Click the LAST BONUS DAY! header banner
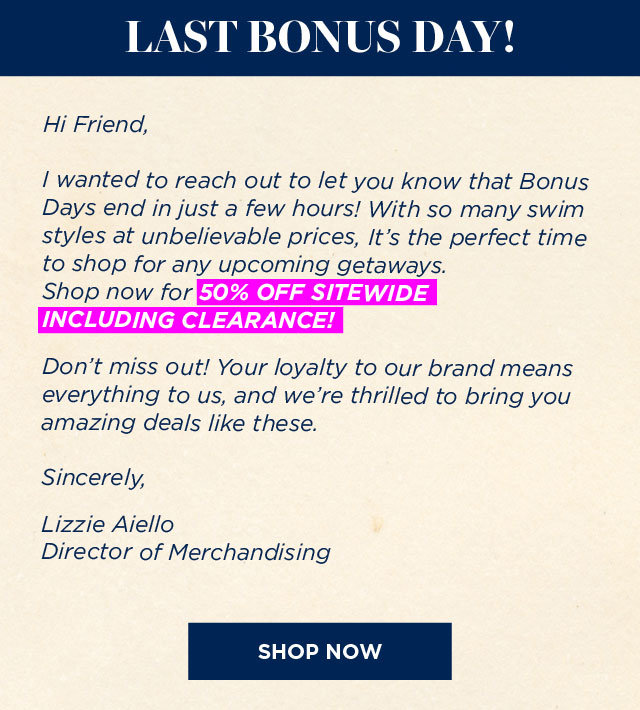This screenshot has height=710, width=640. tap(320, 38)
